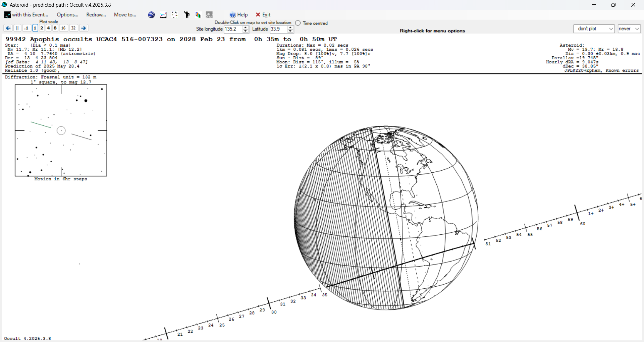Decrease Site longitude with down spinner
Viewport: 644px width, 342px height.
(246, 31)
